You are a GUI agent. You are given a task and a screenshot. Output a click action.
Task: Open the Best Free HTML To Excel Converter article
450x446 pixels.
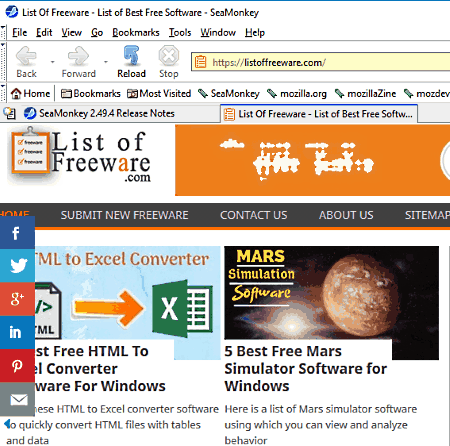[100, 369]
